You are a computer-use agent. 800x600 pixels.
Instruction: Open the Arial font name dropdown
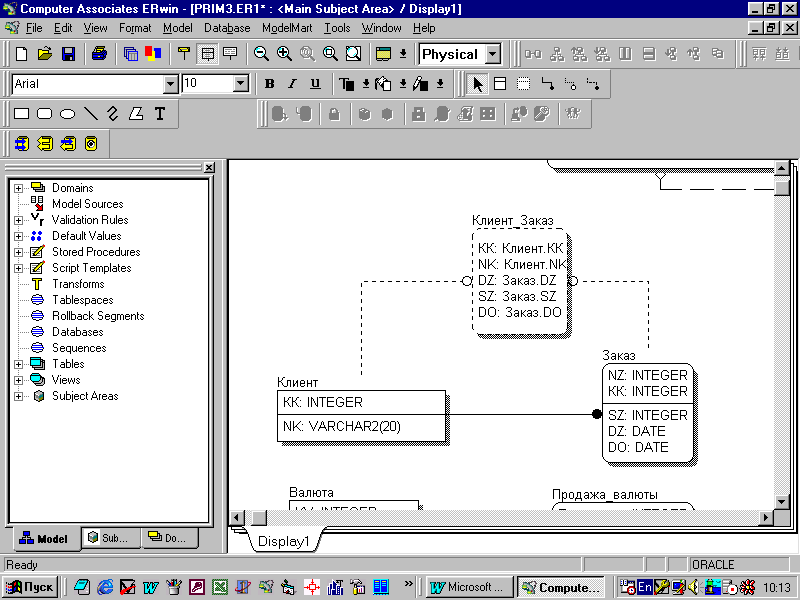(x=170, y=84)
